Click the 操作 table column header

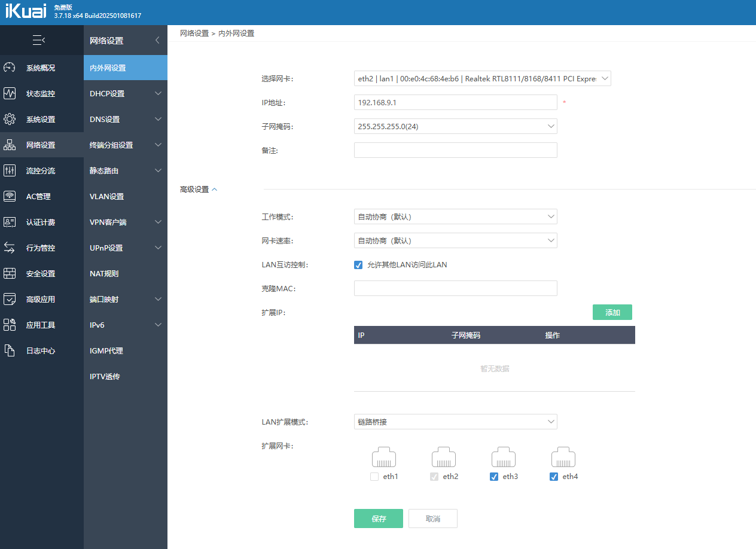pyautogui.click(x=553, y=335)
